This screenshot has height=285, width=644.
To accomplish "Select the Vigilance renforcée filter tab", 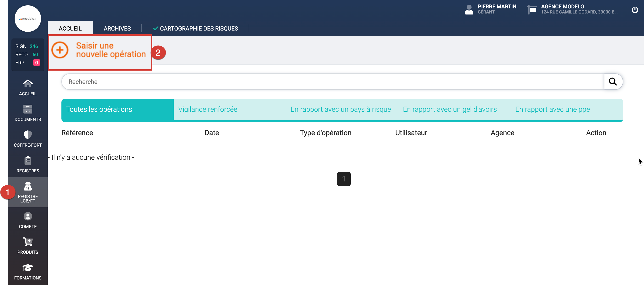I will point(208,109).
